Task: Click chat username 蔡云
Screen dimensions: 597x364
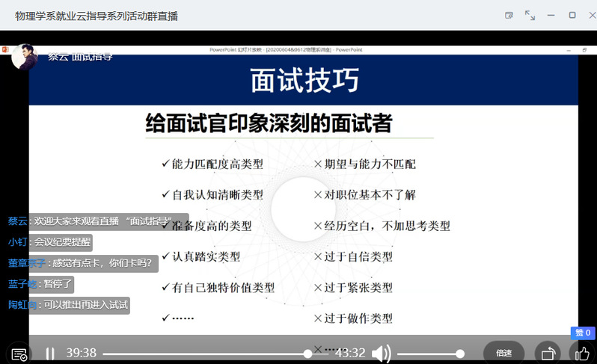Action: click(x=17, y=221)
